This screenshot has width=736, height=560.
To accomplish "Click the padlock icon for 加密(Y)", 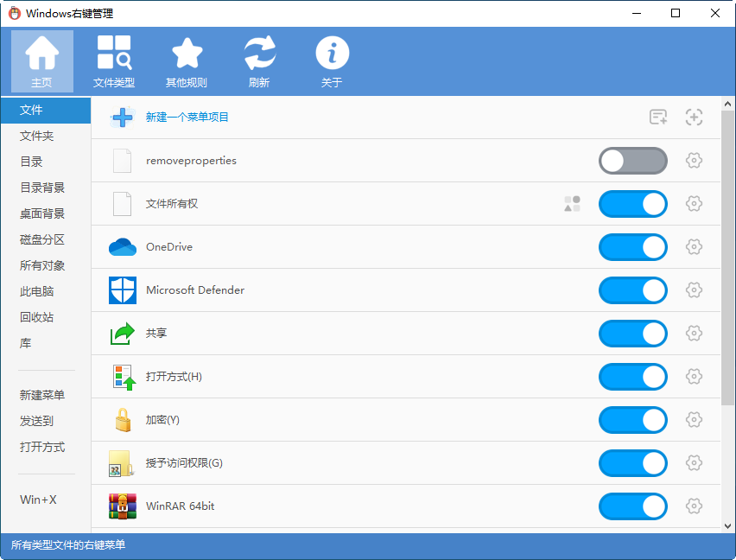I will (123, 420).
